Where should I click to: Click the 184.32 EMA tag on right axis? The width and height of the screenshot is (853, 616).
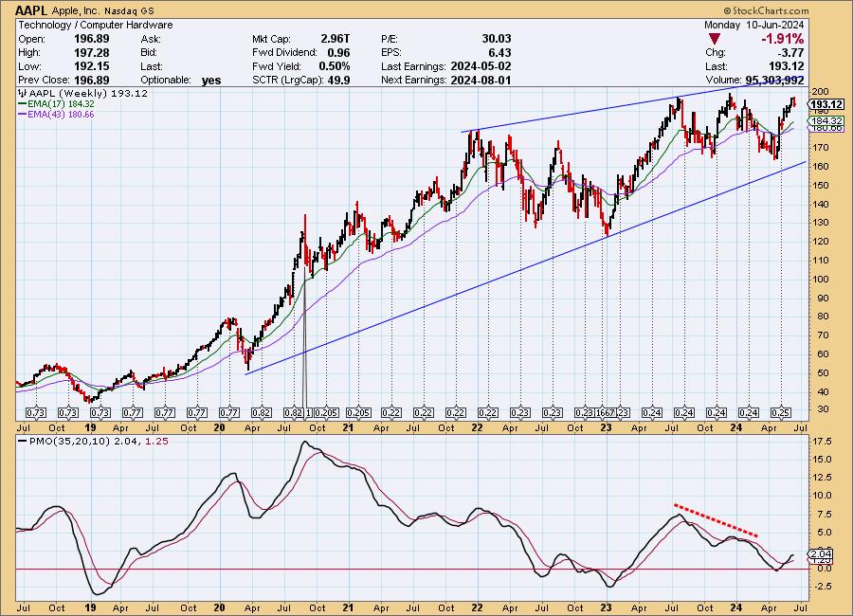826,120
